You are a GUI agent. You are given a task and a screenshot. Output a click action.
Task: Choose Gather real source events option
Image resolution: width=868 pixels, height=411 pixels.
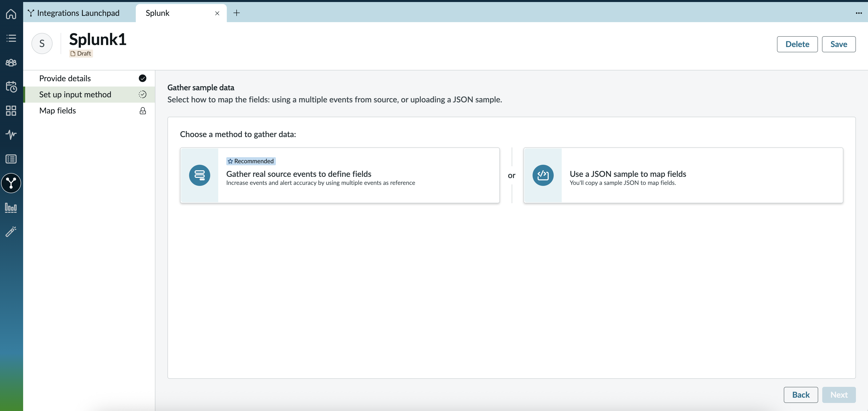(x=340, y=175)
